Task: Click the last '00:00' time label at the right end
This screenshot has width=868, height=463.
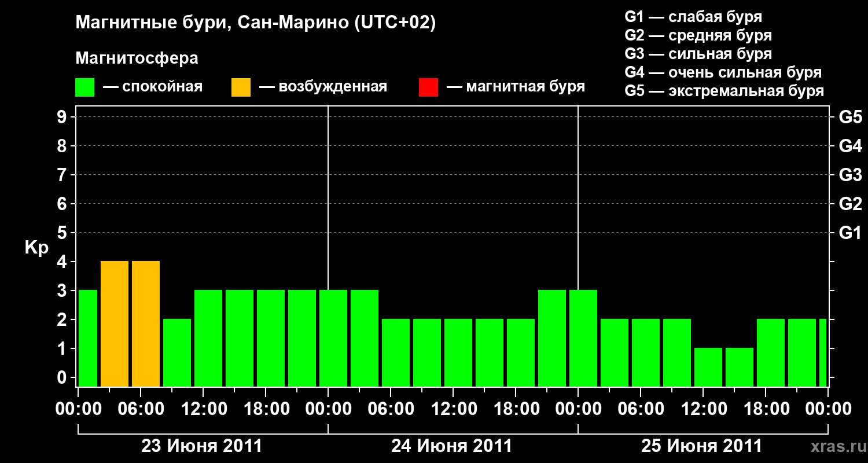Action: pos(828,409)
